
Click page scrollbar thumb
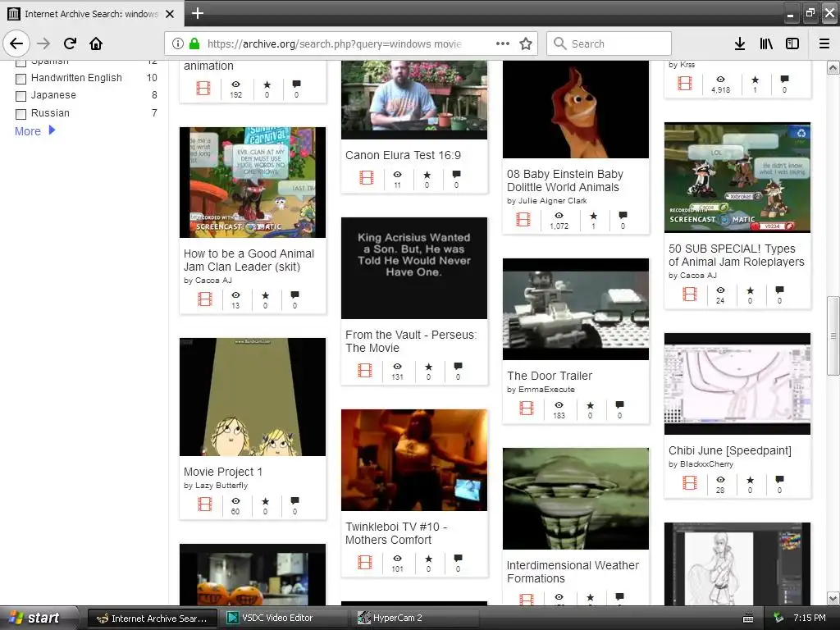(833, 336)
